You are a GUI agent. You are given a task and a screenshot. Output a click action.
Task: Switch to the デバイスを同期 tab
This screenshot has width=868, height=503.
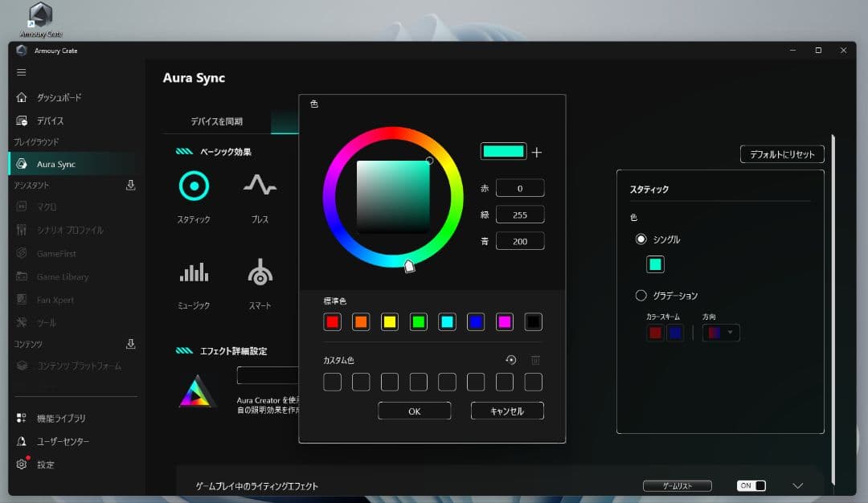216,121
